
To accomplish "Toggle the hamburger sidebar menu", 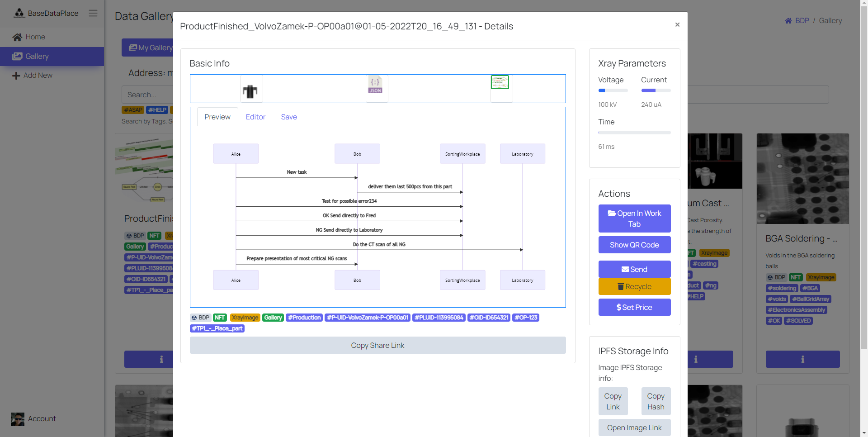I will point(93,13).
